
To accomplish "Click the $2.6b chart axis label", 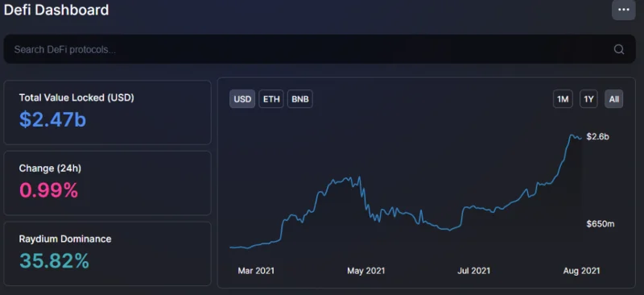I will [x=597, y=137].
